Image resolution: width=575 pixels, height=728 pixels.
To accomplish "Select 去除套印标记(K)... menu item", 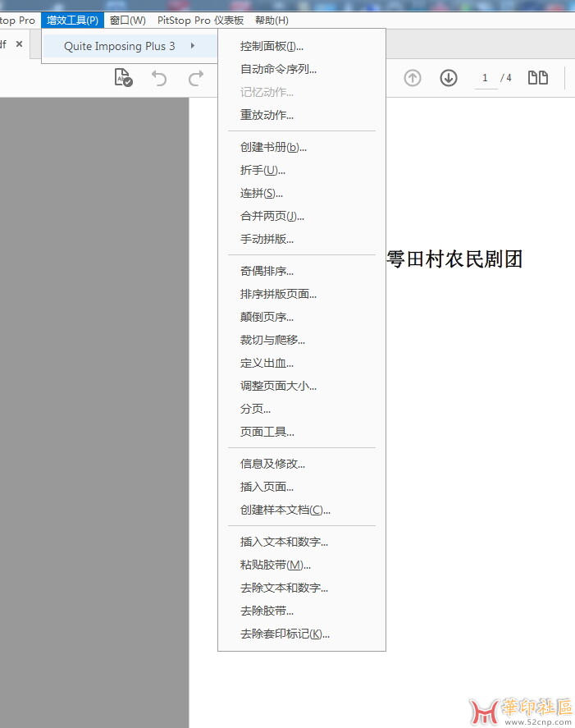I will [x=285, y=634].
